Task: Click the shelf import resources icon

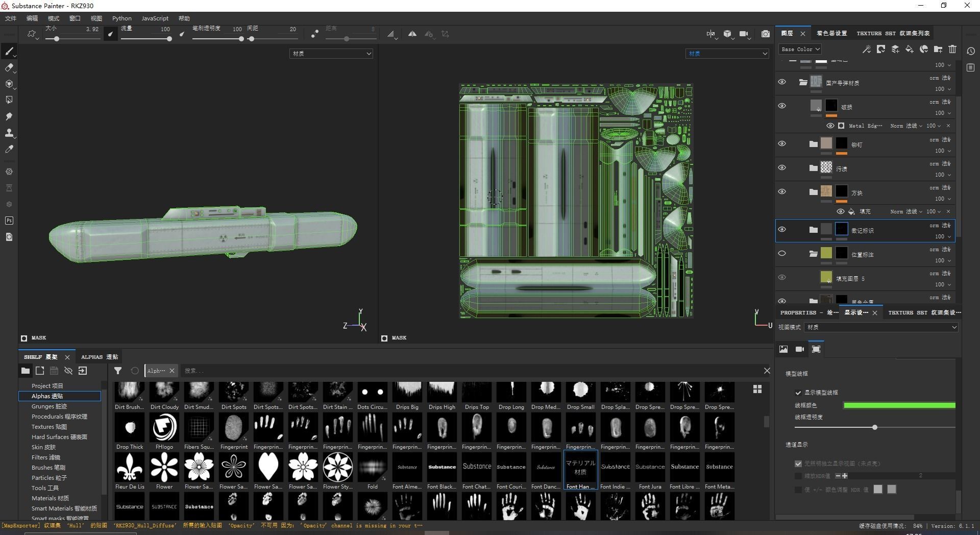Action: [x=83, y=371]
